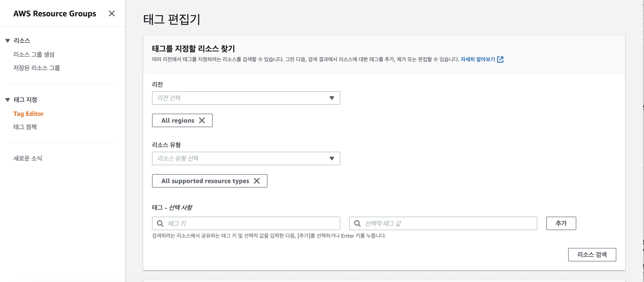Click the 자세히 알아보기 link
The width and height of the screenshot is (644, 282).
pyautogui.click(x=478, y=59)
